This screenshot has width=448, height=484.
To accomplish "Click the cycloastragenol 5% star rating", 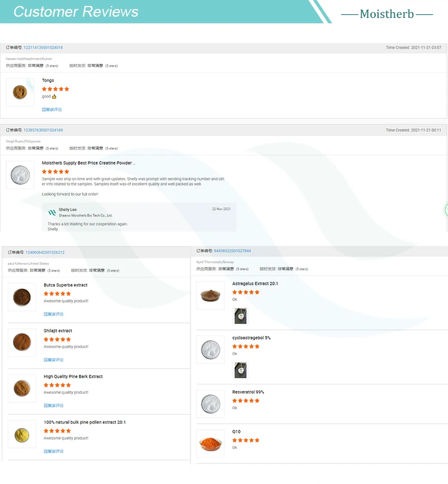I will [x=246, y=347].
